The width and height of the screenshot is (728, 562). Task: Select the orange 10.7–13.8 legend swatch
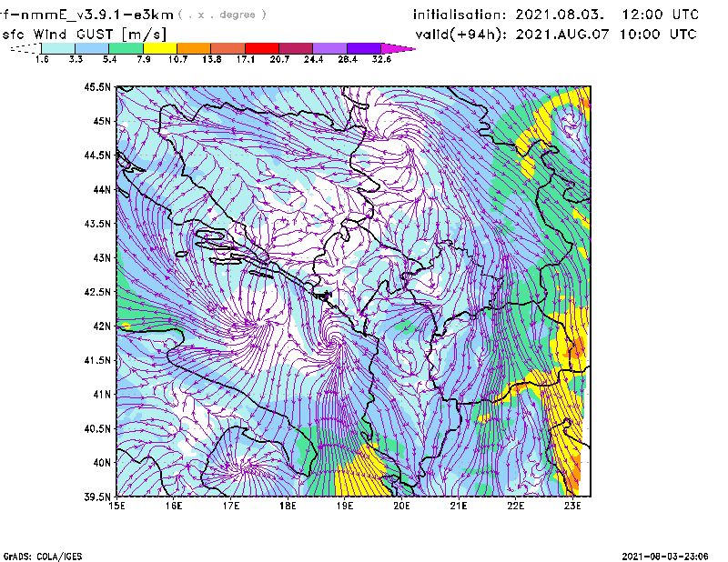pyautogui.click(x=194, y=48)
